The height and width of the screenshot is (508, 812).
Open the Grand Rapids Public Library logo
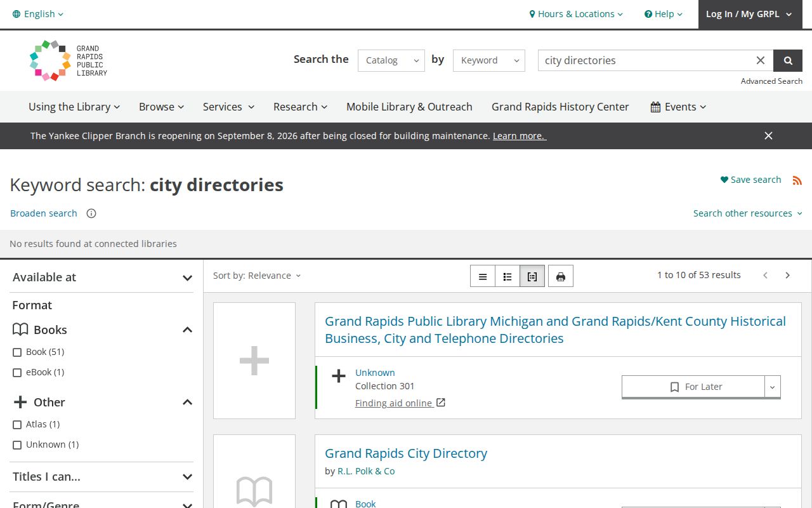click(69, 60)
